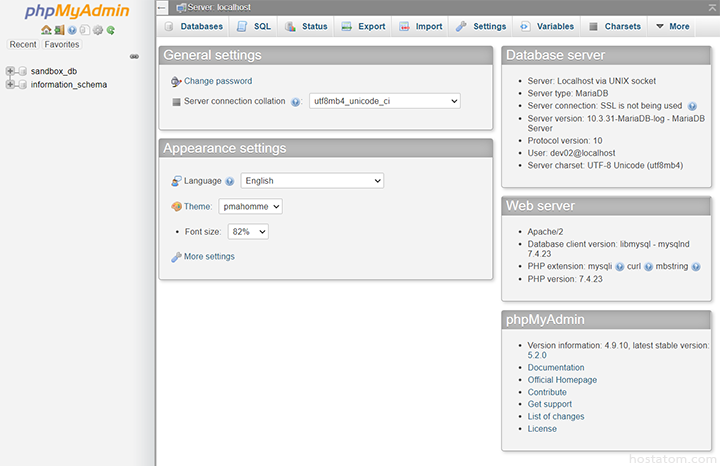720x466 pixels.
Task: Reload the navigation panel with the green refresh icon
Action: (x=111, y=31)
